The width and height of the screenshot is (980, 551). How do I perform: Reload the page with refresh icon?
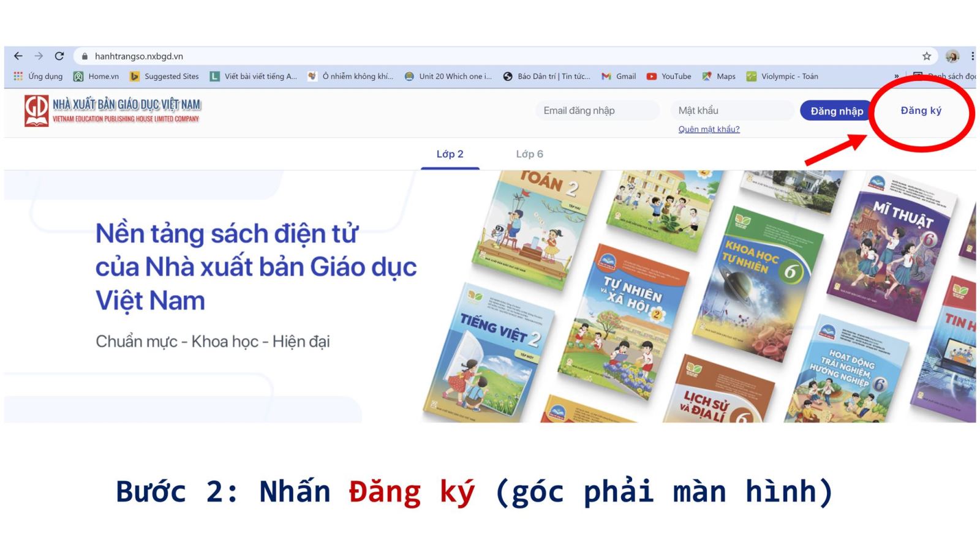59,56
